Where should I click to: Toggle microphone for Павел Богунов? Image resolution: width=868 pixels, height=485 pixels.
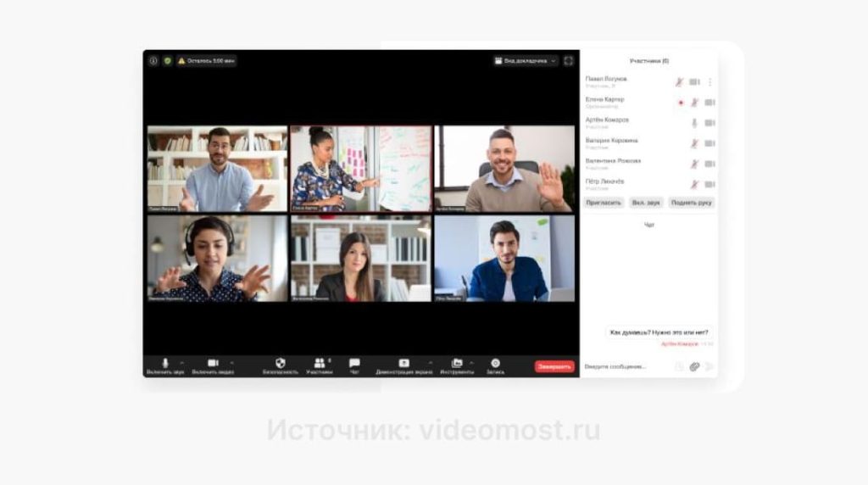(x=679, y=82)
